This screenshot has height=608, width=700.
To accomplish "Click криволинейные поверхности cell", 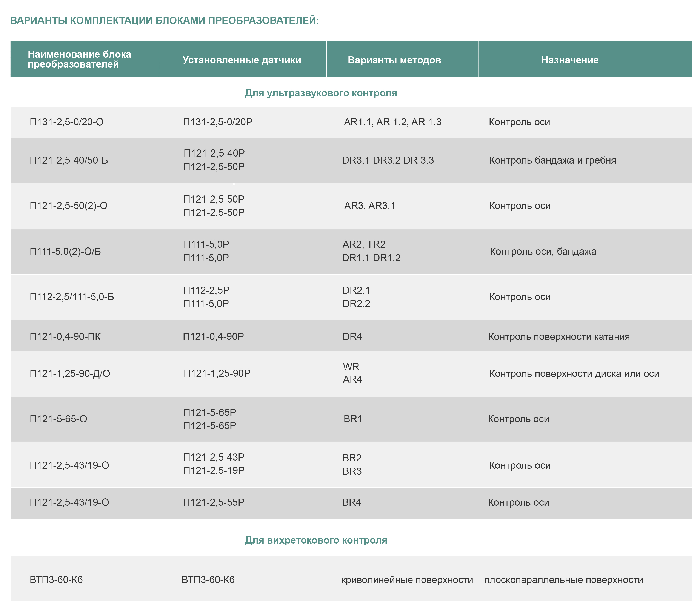I will click(407, 580).
